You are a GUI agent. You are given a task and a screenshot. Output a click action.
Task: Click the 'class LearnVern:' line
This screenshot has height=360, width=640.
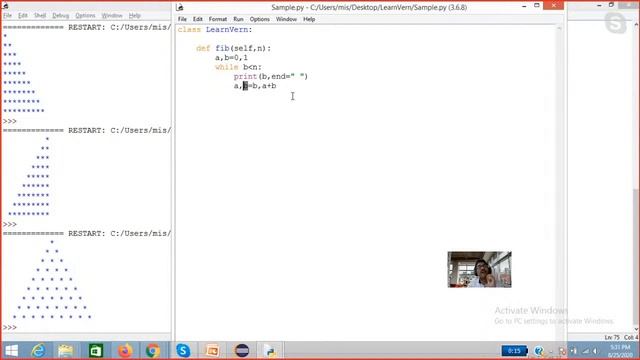[215, 30]
